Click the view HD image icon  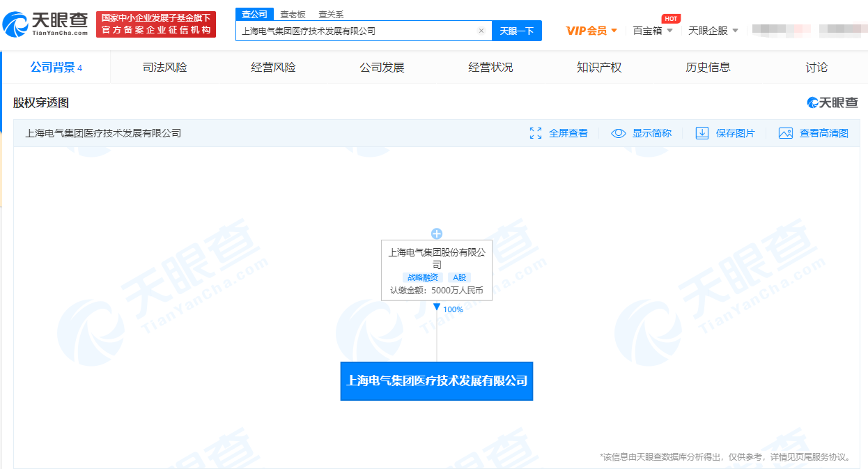click(786, 133)
